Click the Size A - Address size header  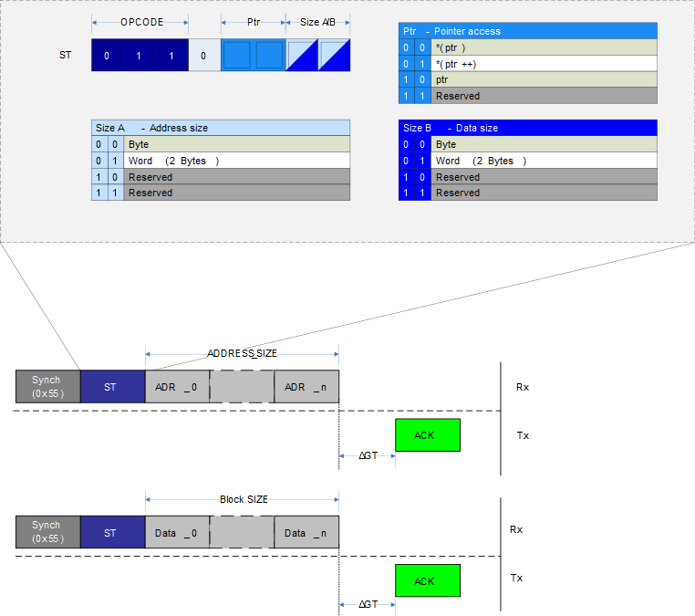tap(222, 128)
